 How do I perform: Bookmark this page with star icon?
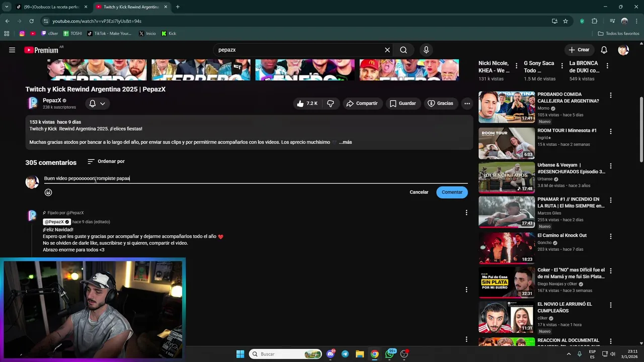click(566, 21)
